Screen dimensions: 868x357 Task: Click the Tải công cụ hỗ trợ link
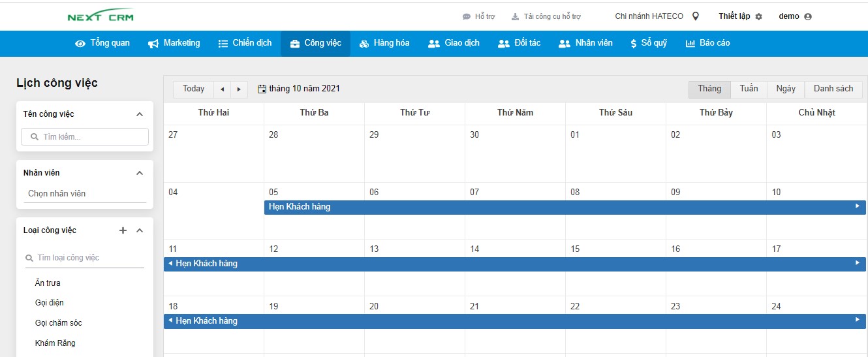[x=546, y=17]
